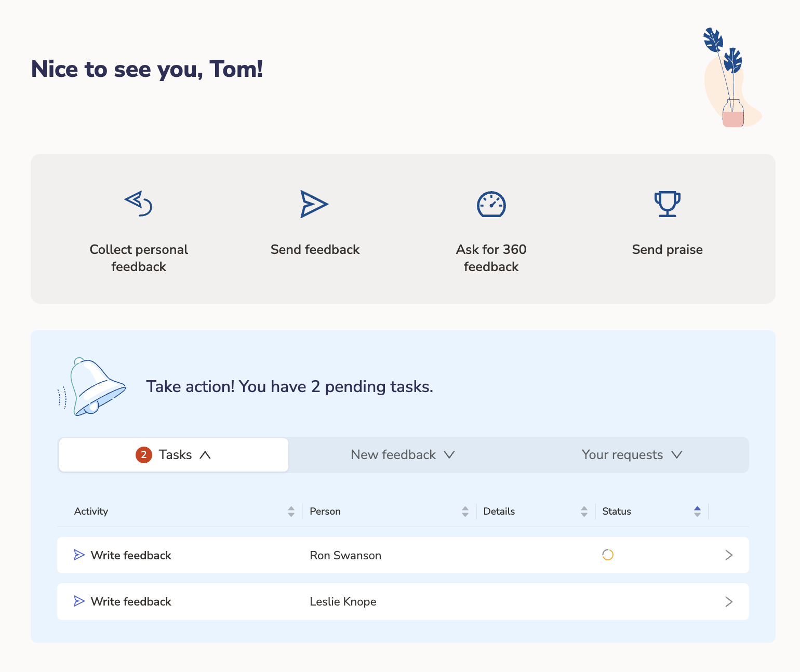Click the Collect personal feedback arrow icon
Image resolution: width=800 pixels, height=672 pixels.
[x=138, y=204]
